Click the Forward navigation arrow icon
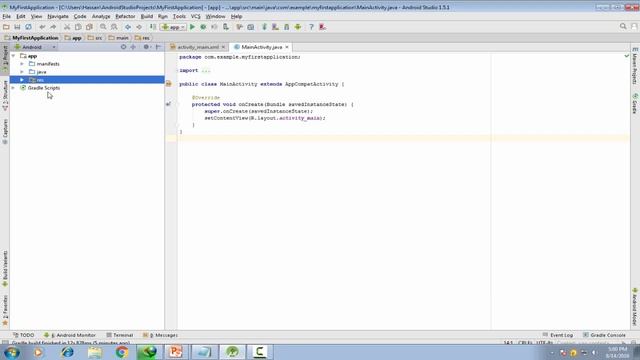 click(139, 27)
